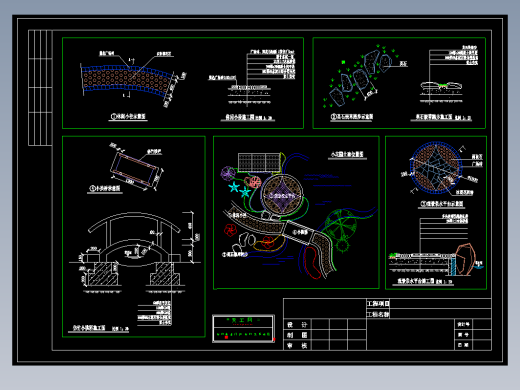This screenshot has width=520, height=390.
Task: Select the white bridge segment in garden plan
Action: [299, 231]
